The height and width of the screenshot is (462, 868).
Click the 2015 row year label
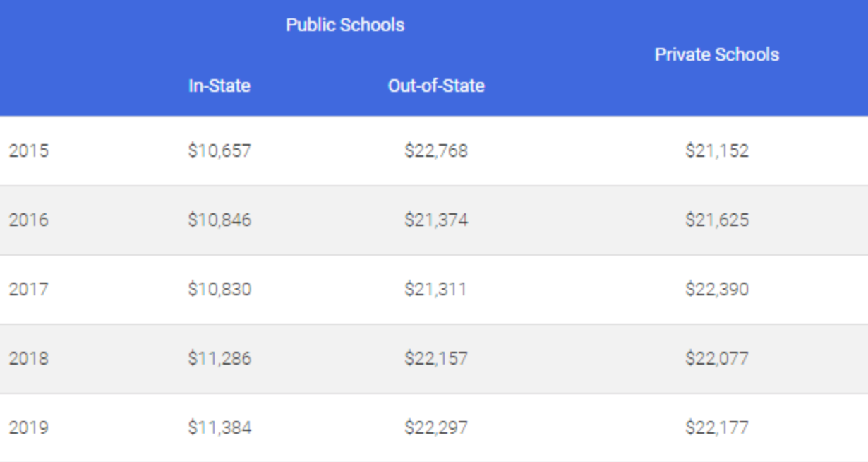(29, 150)
